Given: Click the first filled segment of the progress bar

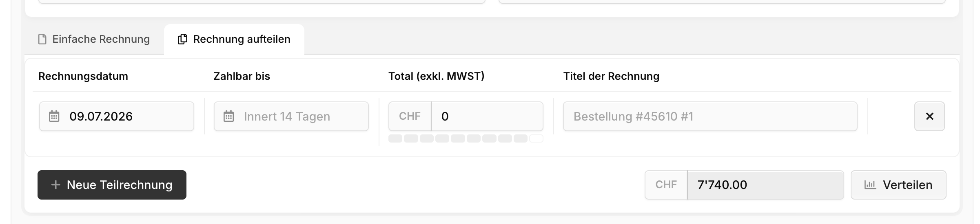Looking at the screenshot, I should pos(395,138).
